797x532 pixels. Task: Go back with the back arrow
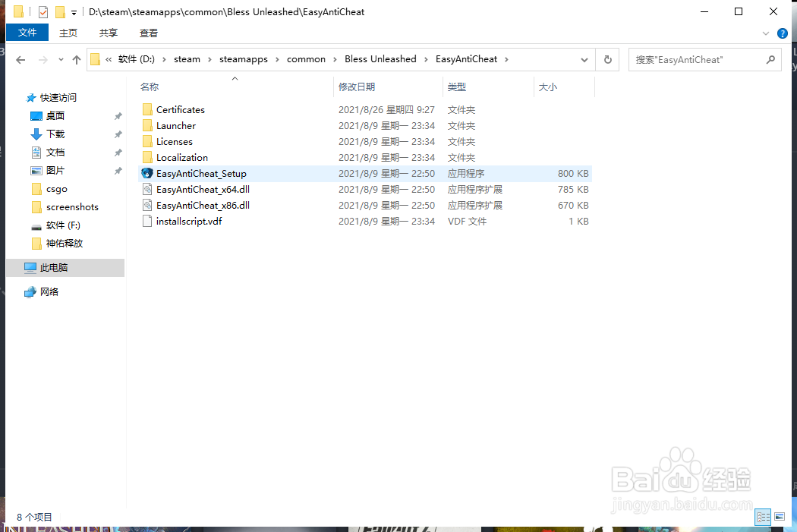[20, 60]
